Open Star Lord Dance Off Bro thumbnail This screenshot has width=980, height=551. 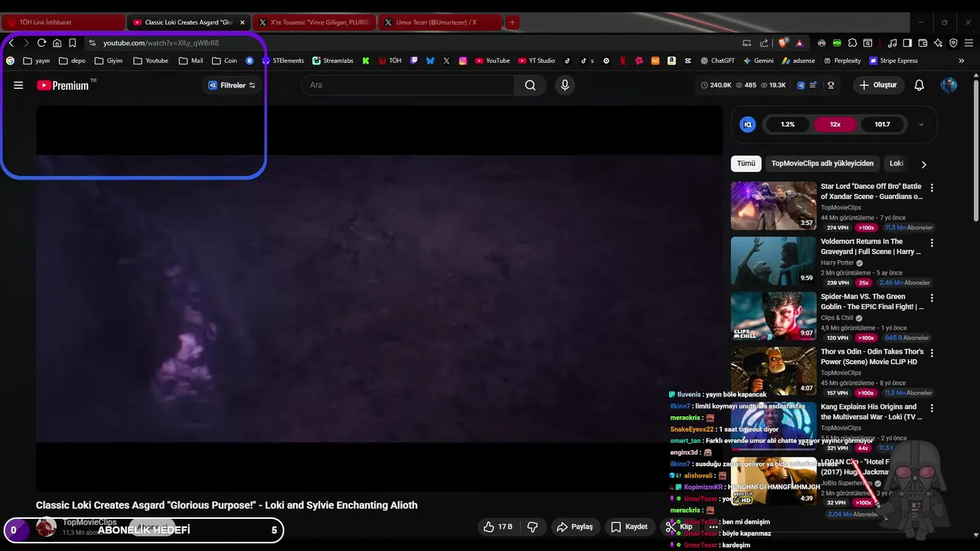(774, 205)
